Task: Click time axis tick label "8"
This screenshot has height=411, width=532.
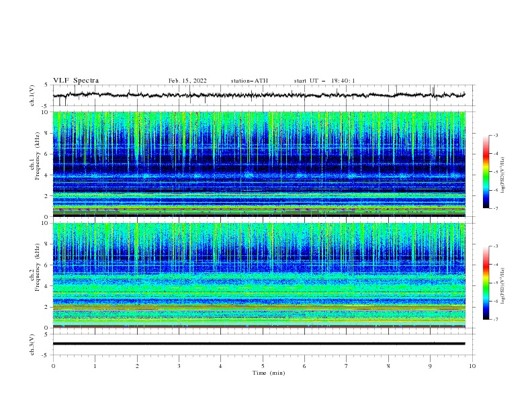Action: 388,366
